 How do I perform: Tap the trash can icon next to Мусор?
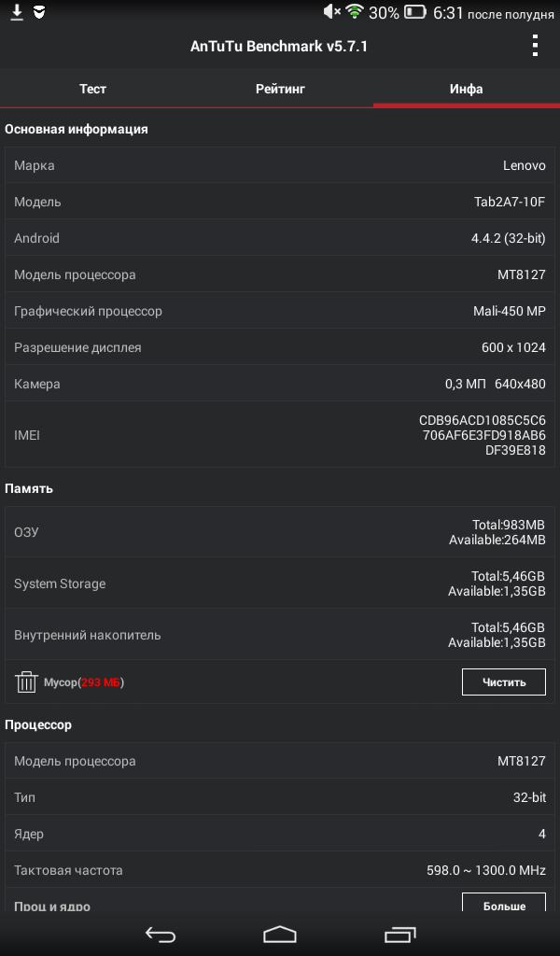point(26,682)
